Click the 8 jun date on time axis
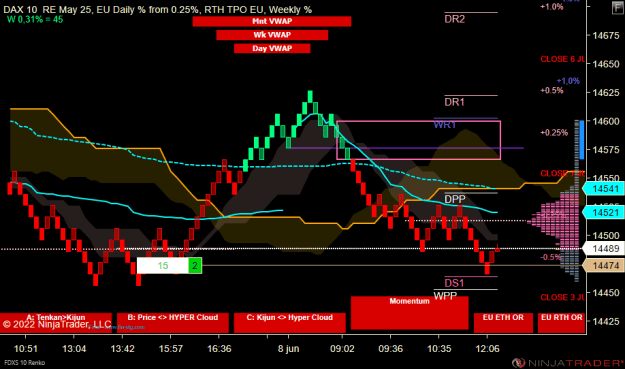This screenshot has height=369, width=625. click(289, 349)
